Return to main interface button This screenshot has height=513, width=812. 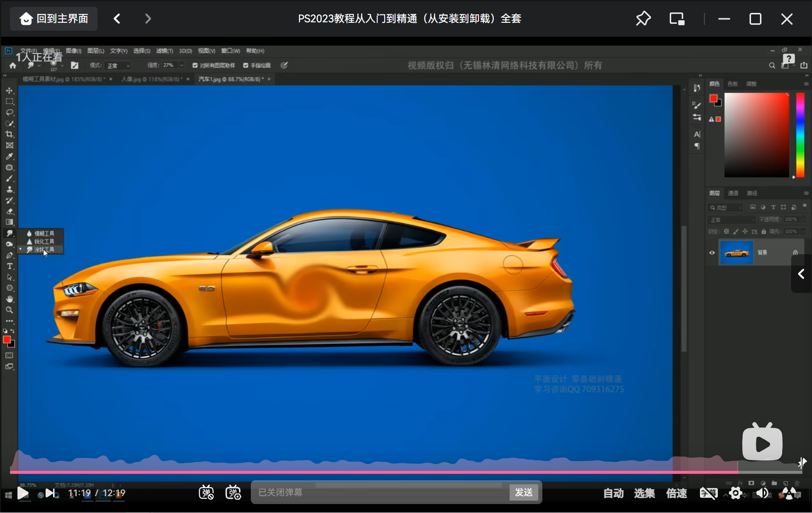coord(54,19)
